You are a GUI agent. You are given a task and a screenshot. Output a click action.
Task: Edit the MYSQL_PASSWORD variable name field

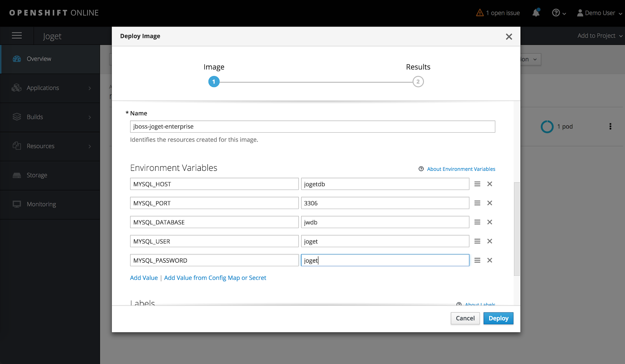coord(214,261)
